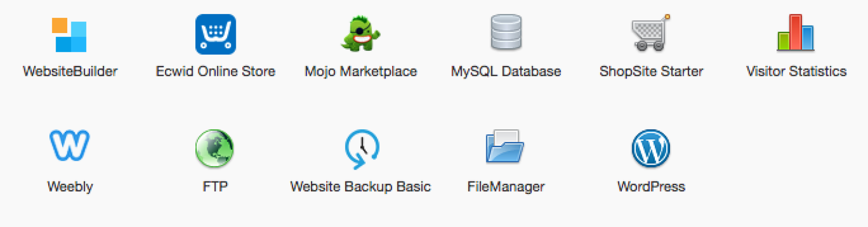Click the "Visitor Statistics" label

tap(796, 72)
